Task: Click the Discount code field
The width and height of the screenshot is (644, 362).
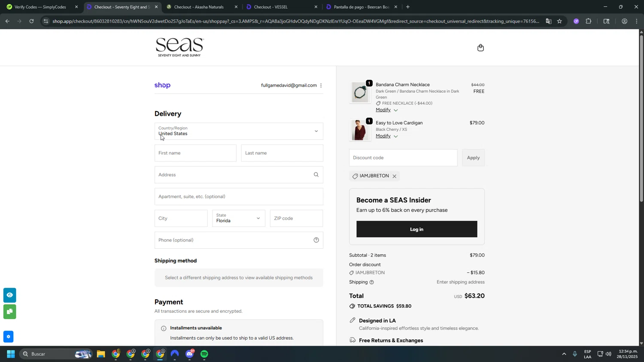Action: click(403, 158)
